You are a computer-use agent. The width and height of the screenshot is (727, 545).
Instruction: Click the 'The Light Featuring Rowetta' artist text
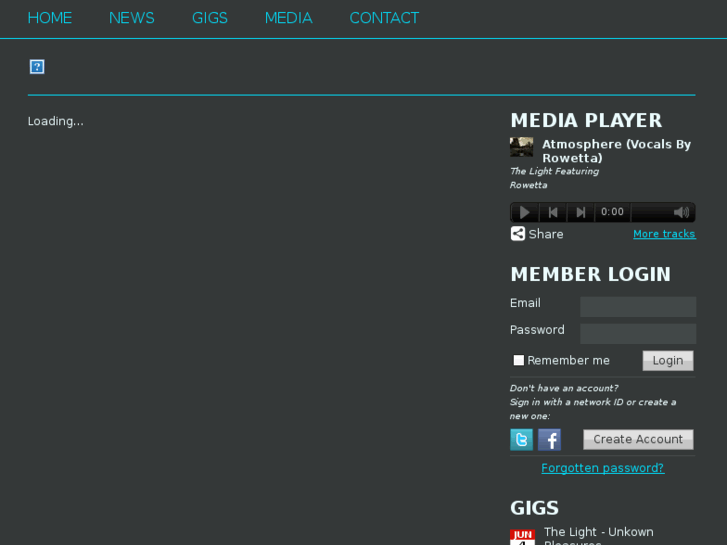coord(554,178)
